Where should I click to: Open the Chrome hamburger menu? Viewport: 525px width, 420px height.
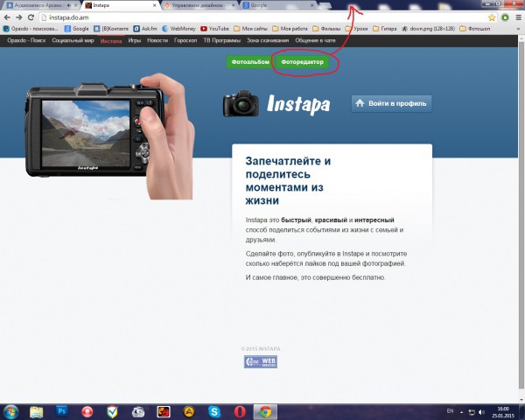tap(519, 17)
